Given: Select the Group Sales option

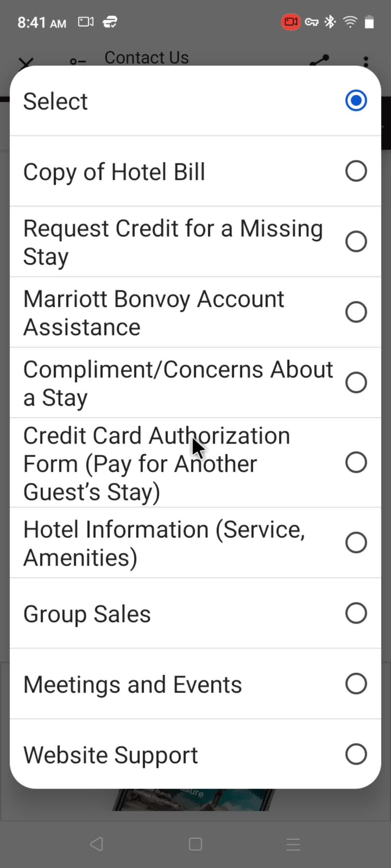Looking at the screenshot, I should click(195, 613).
